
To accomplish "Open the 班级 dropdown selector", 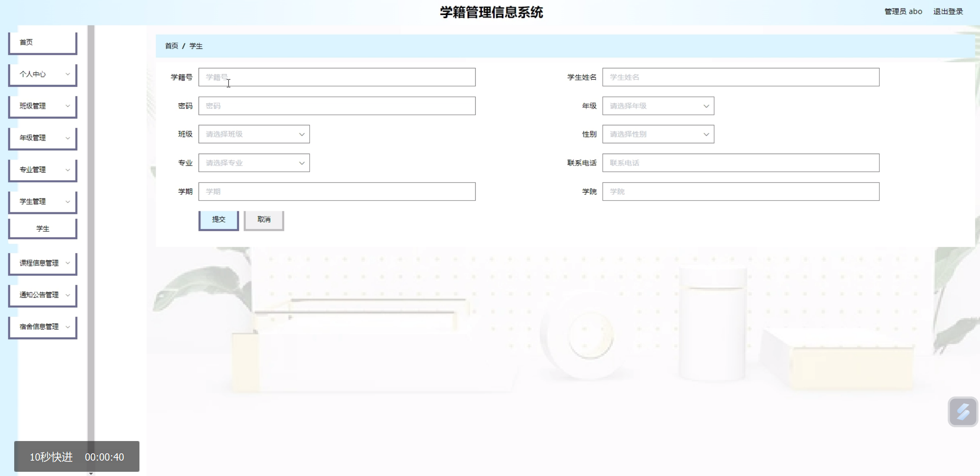I will [x=254, y=134].
